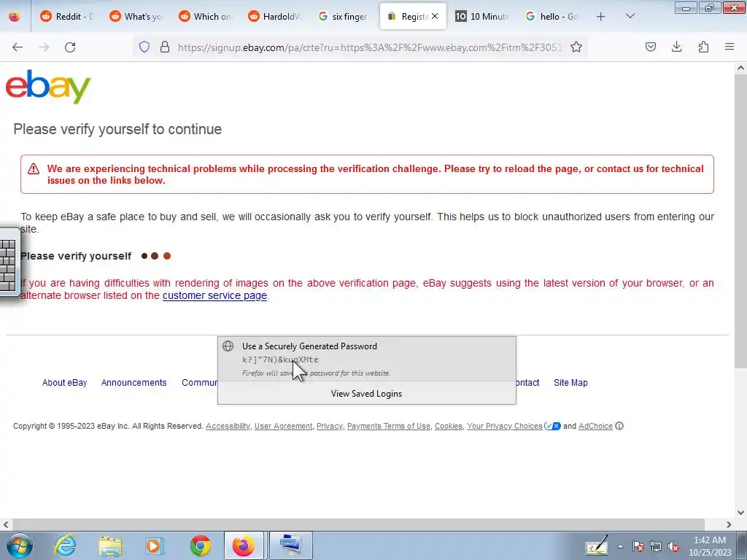
Task: Open the customer service page link
Action: pos(215,295)
